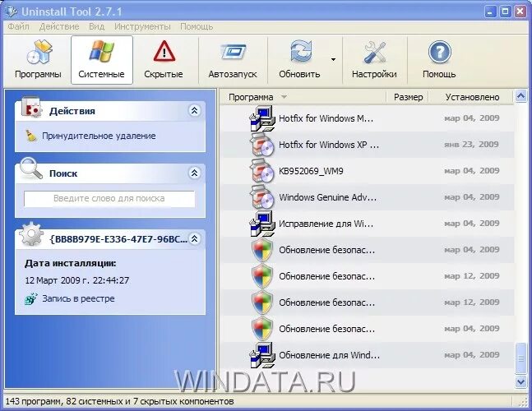Click the shield icon of the Обновление безопас... row directly below Исправление для Wi...
This screenshot has height=411, width=532.
click(262, 250)
